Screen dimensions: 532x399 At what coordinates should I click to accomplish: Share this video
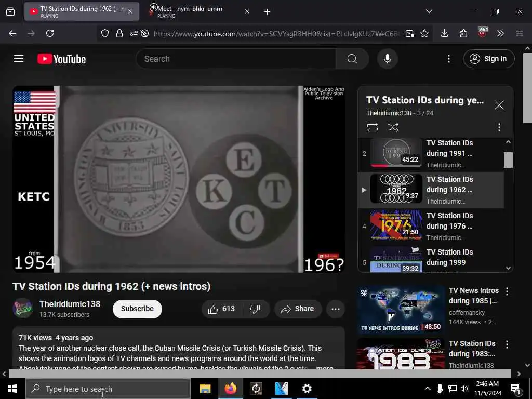(x=298, y=309)
